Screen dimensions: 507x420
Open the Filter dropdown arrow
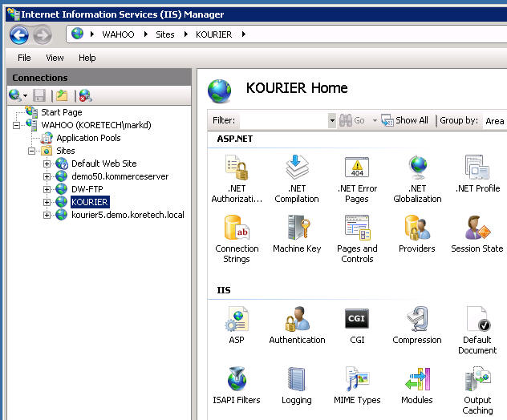click(332, 120)
